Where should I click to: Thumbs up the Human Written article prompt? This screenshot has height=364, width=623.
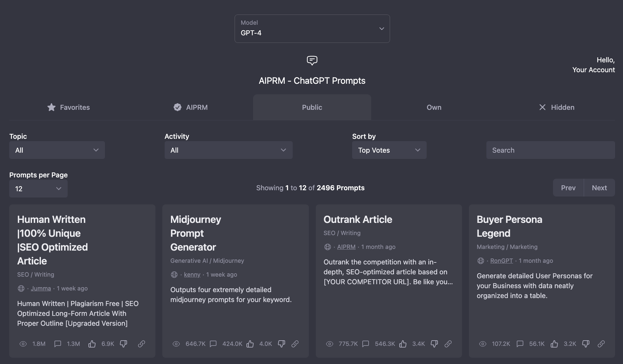pyautogui.click(x=92, y=344)
